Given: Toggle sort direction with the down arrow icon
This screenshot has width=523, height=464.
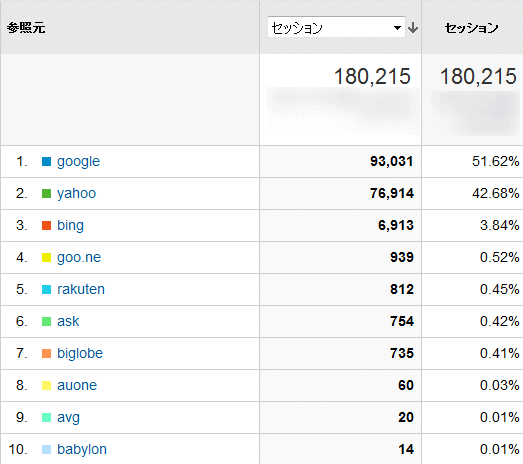Looking at the screenshot, I should 413,28.
